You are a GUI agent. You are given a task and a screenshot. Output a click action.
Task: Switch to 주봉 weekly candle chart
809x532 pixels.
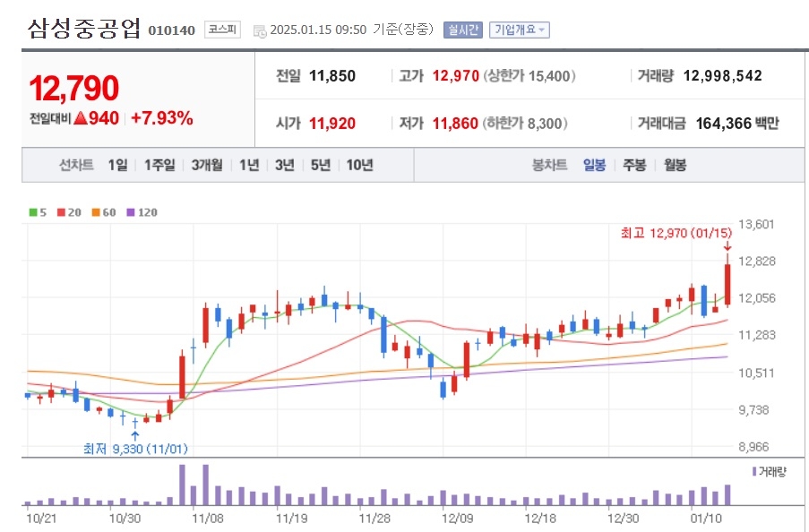click(x=634, y=165)
